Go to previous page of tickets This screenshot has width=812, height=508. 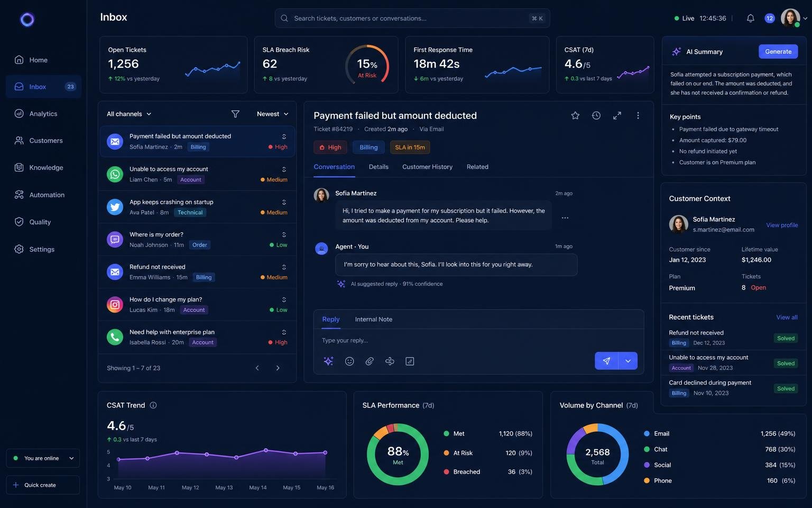(257, 368)
